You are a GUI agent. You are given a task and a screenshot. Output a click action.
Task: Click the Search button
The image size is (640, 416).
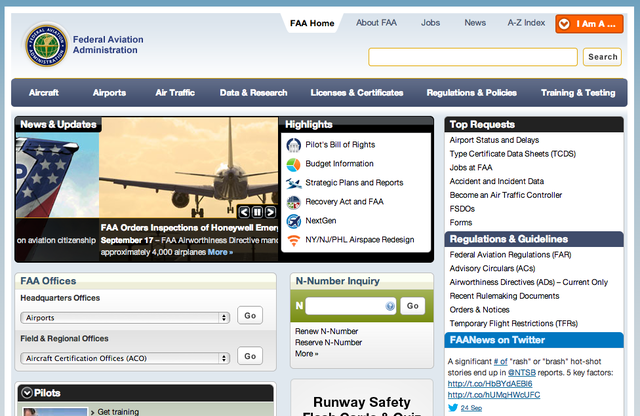[x=602, y=57]
